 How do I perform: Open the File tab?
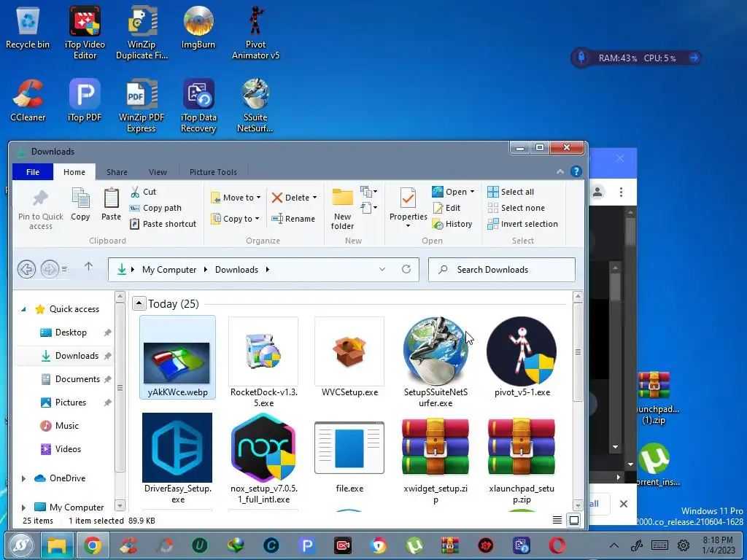32,172
